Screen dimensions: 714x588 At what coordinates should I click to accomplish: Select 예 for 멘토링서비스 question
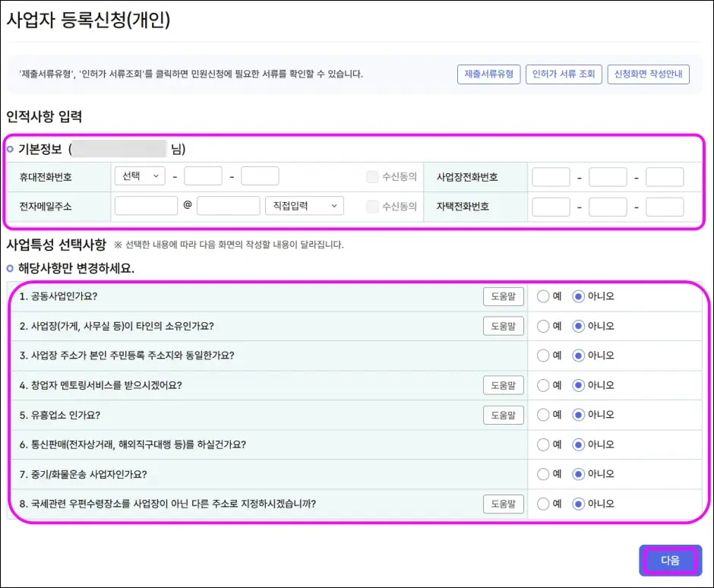coord(543,385)
